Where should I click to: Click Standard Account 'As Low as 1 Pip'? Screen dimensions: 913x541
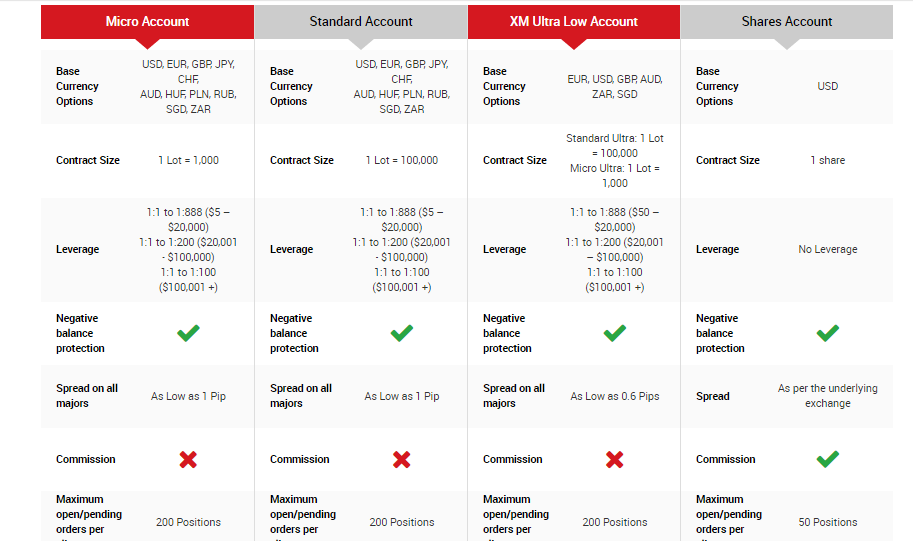[402, 396]
